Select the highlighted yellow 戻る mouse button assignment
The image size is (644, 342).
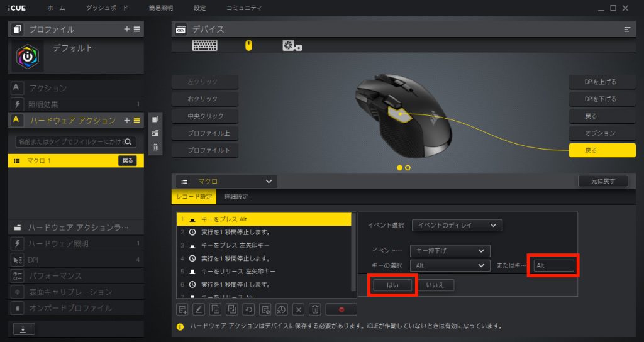(x=602, y=150)
